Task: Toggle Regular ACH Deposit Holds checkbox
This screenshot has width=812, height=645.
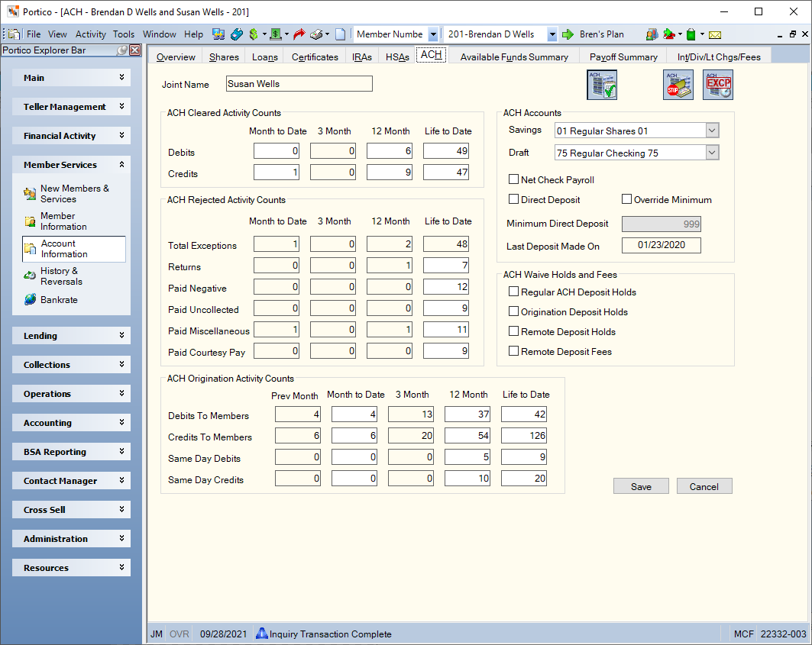Action: pos(514,292)
